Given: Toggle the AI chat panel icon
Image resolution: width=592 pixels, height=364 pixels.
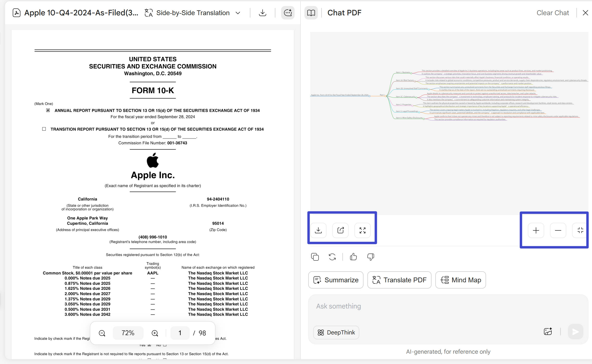Looking at the screenshot, I should coord(288,13).
